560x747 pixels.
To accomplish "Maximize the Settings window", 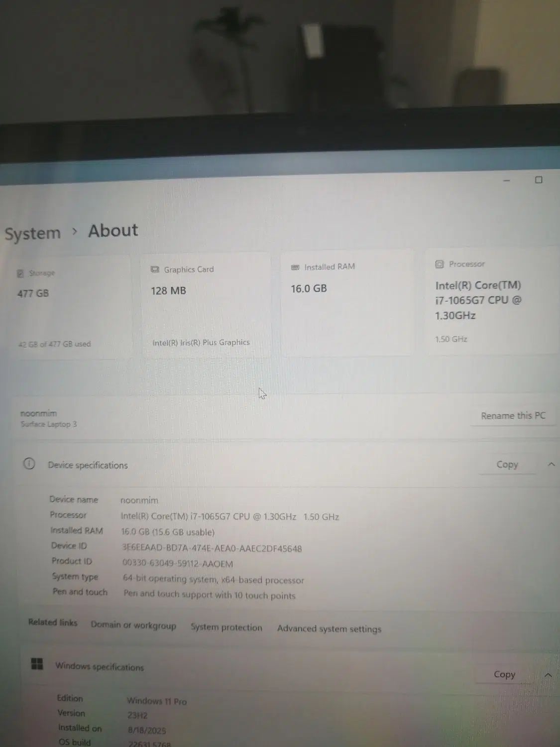I will point(539,180).
